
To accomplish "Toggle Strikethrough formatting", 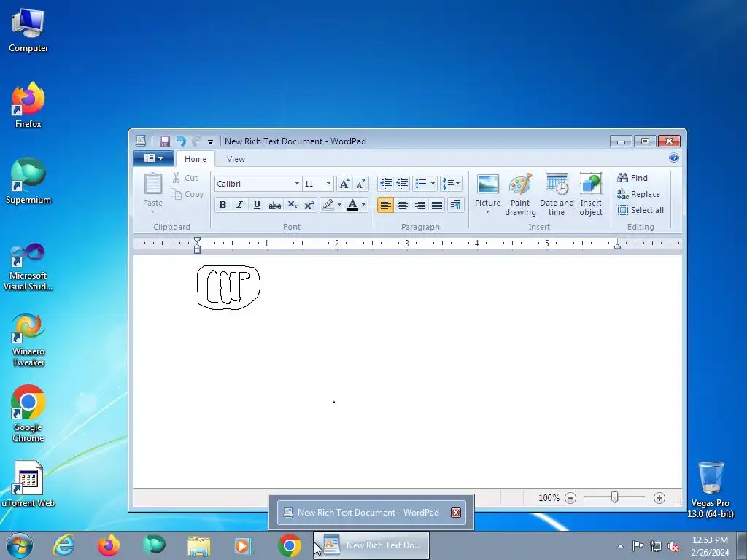I will point(274,205).
